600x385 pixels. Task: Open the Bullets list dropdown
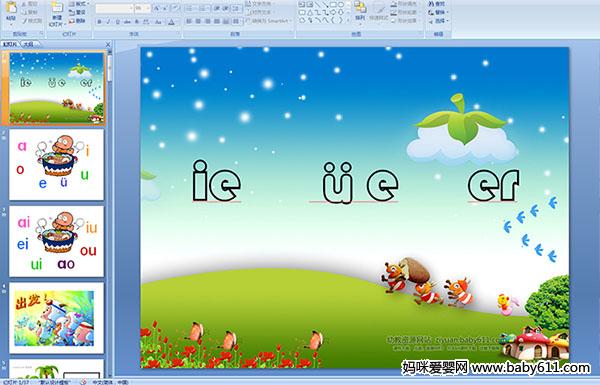click(x=191, y=8)
